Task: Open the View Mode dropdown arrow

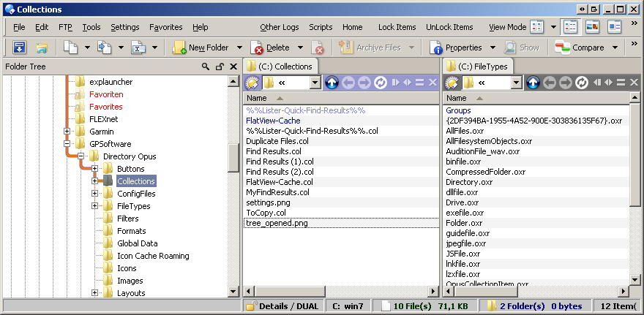Action: 553,27
